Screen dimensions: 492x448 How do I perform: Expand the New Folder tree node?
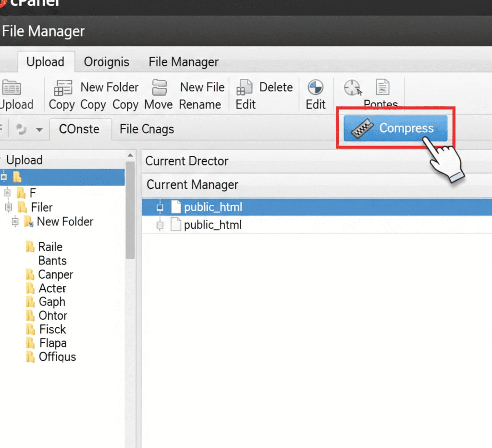15,222
